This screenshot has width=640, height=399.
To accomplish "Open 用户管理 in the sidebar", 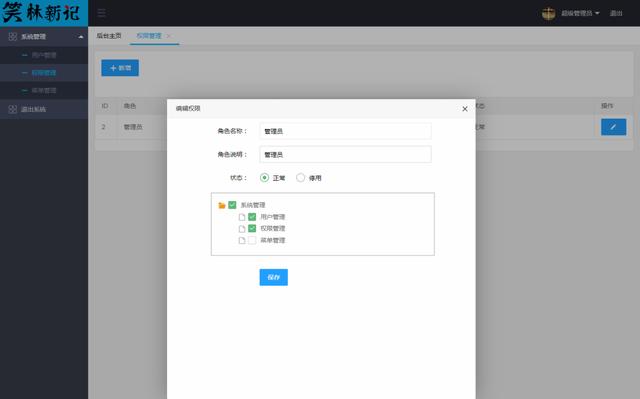I will 44,55.
